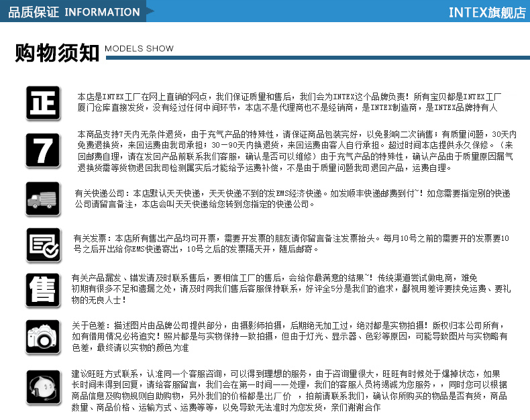
Task: Click the 正 authenticity icon
Action: tap(43, 103)
